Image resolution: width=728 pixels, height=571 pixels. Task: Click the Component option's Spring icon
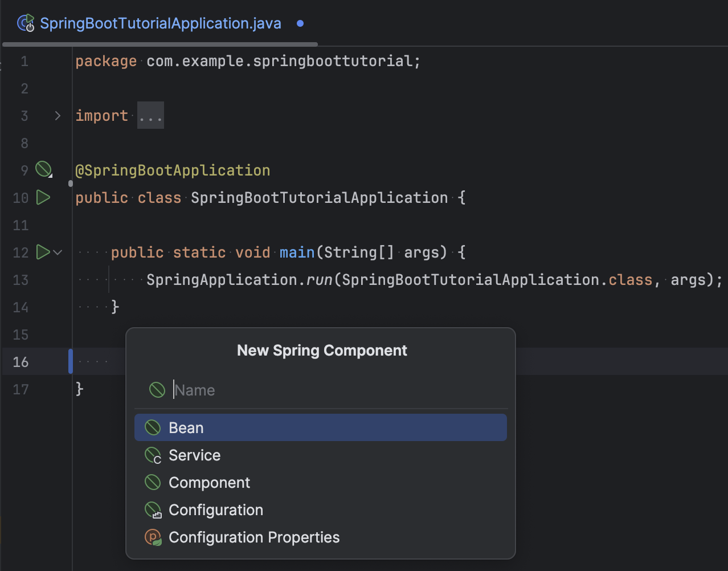click(x=153, y=483)
